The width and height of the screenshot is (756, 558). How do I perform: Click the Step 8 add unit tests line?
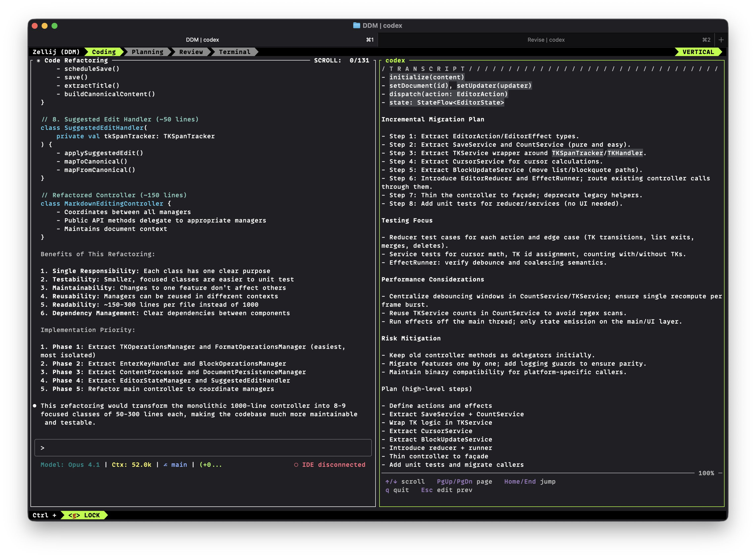(502, 203)
